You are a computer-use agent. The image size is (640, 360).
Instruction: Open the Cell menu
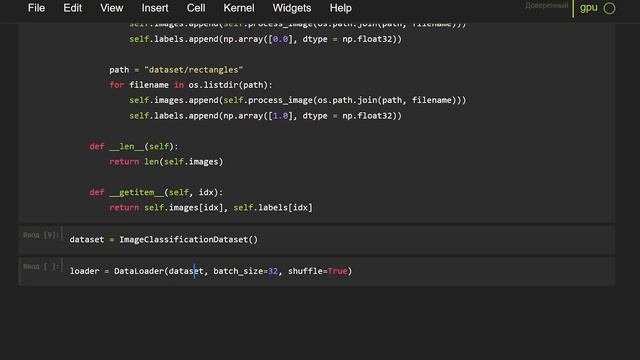click(196, 8)
